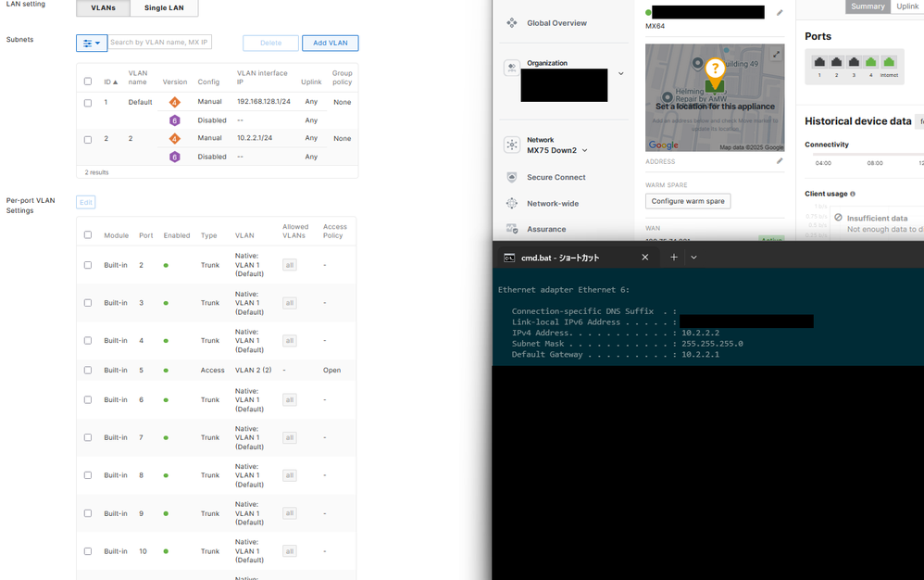924x580 pixels.
Task: Select all subnets with the header checkbox
Action: click(x=88, y=82)
